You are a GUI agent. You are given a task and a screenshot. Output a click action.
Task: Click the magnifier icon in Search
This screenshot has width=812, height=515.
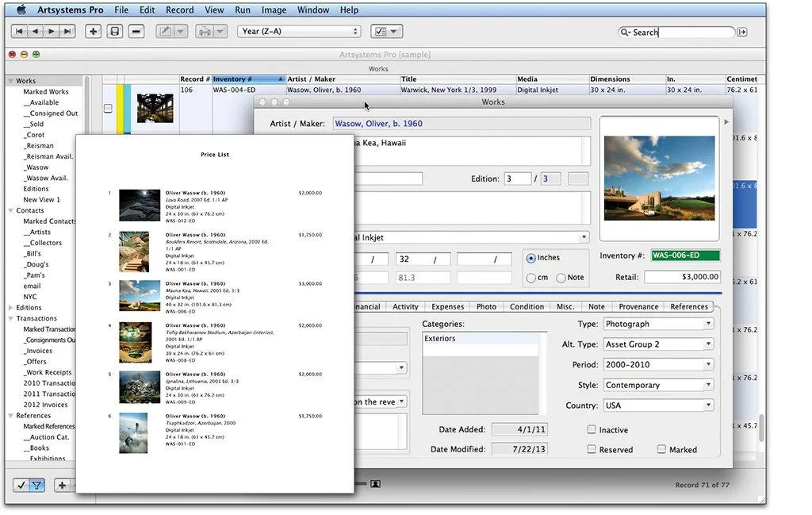click(x=626, y=33)
